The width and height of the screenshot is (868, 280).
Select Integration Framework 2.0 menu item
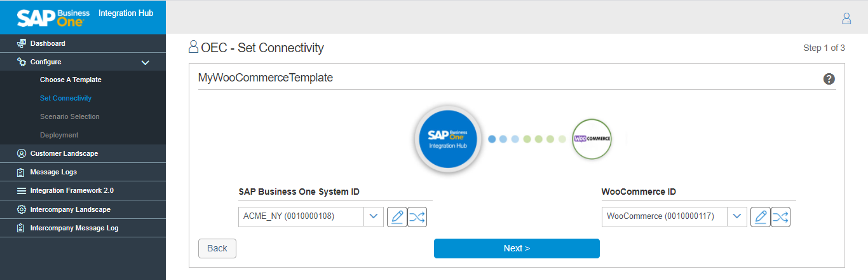pyautogui.click(x=72, y=190)
